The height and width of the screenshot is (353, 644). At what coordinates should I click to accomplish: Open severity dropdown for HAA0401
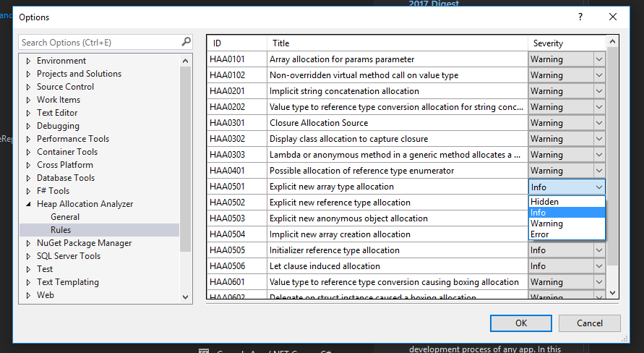pos(599,171)
